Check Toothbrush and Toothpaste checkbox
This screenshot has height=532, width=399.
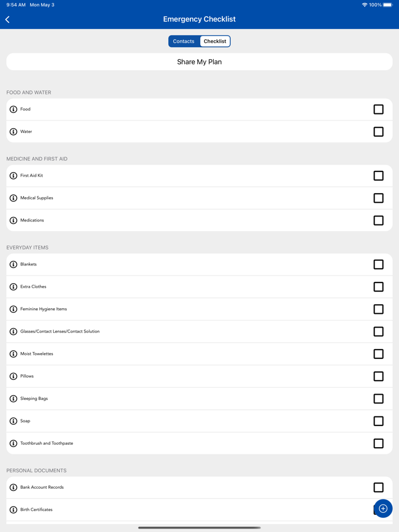(x=378, y=444)
